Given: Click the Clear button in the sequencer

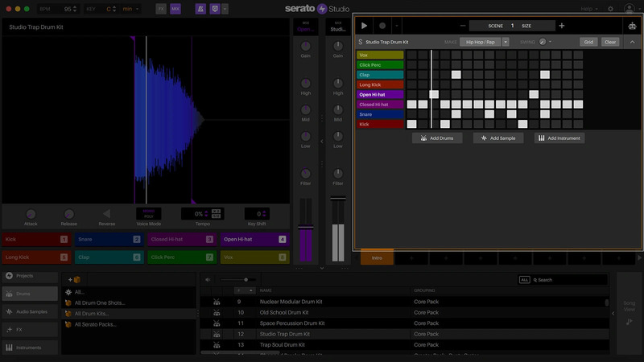Looking at the screenshot, I should 610,42.
